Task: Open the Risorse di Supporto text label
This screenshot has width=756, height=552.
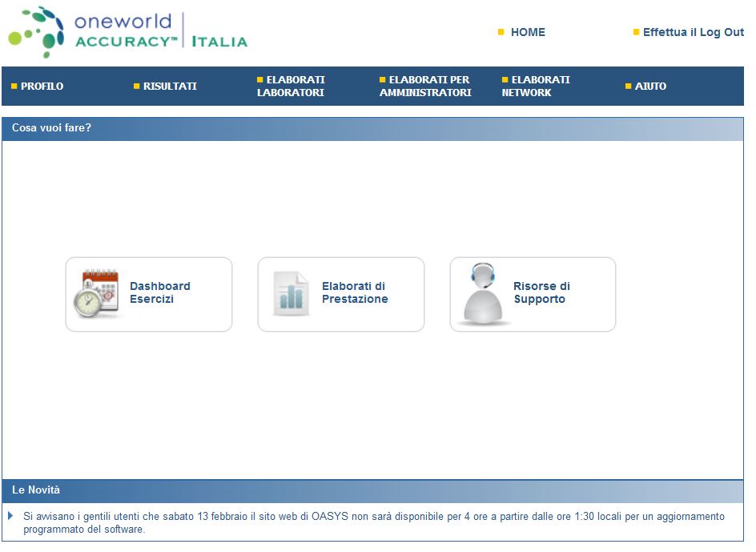Action: [542, 292]
